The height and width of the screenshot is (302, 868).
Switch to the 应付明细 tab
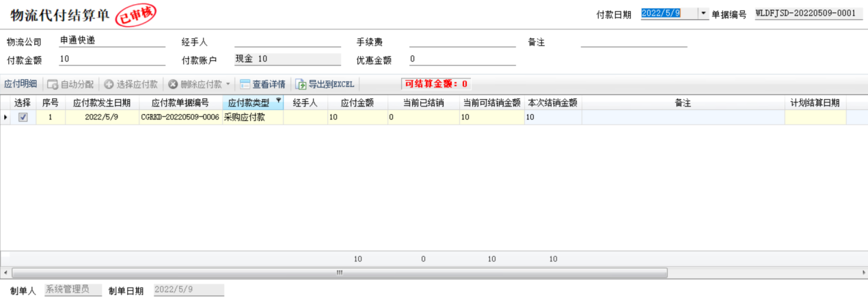[21, 84]
